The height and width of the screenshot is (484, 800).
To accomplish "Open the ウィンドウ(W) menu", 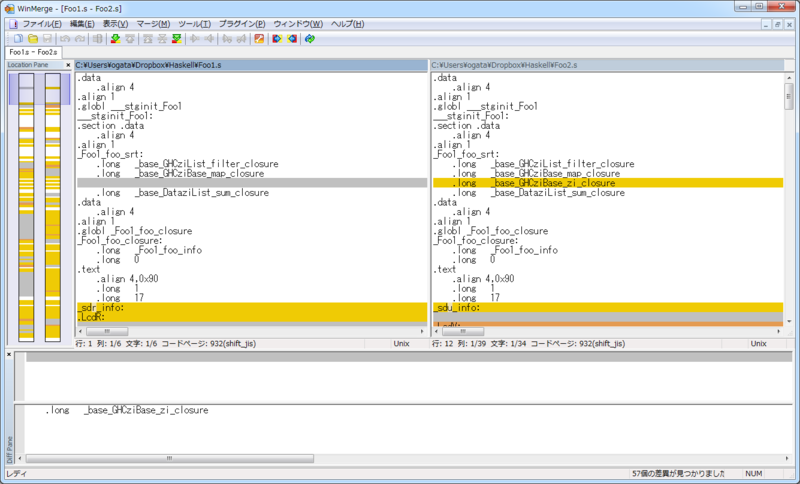I will pyautogui.click(x=298, y=24).
